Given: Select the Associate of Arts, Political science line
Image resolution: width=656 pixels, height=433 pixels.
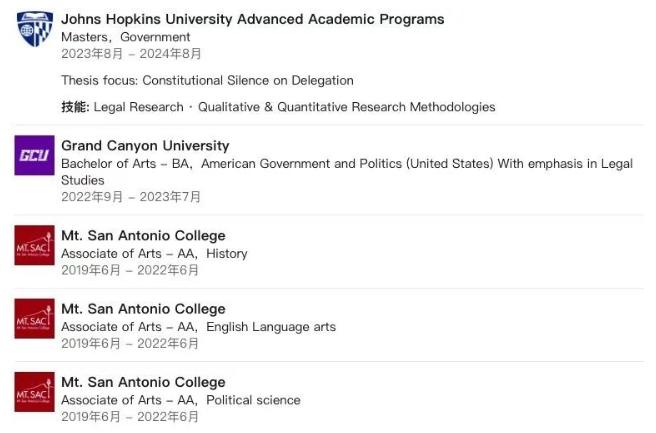Looking at the screenshot, I should [x=181, y=400].
